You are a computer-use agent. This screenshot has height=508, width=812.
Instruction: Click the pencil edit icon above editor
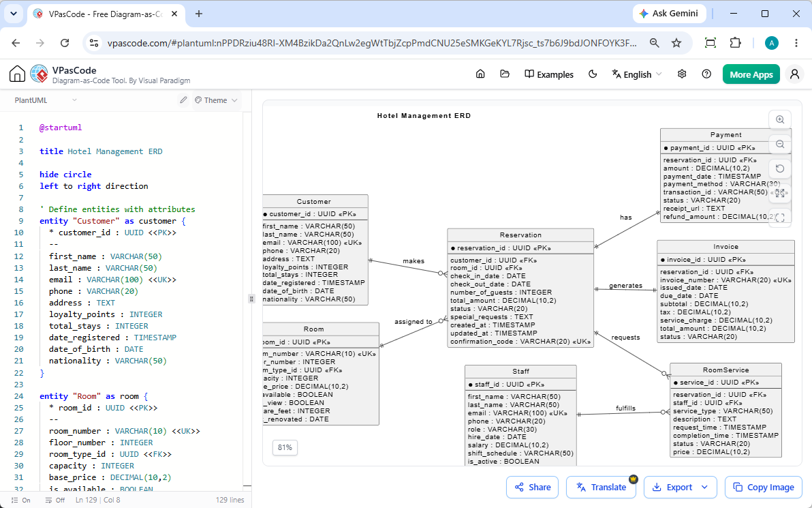click(183, 100)
